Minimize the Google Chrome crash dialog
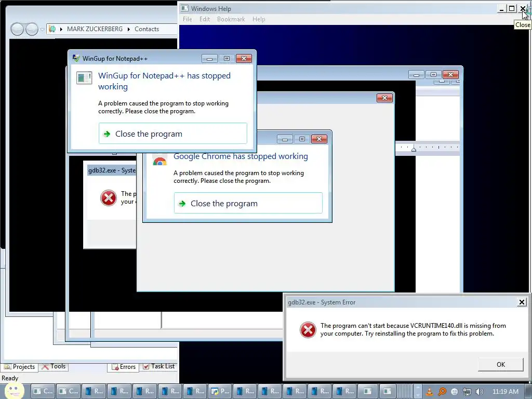 [x=285, y=139]
